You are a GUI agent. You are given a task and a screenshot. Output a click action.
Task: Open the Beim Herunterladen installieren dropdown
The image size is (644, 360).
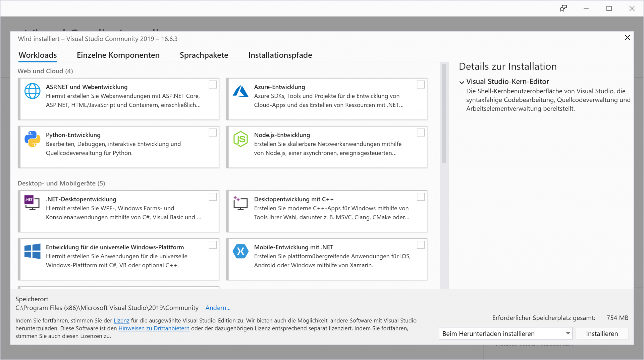coord(505,333)
